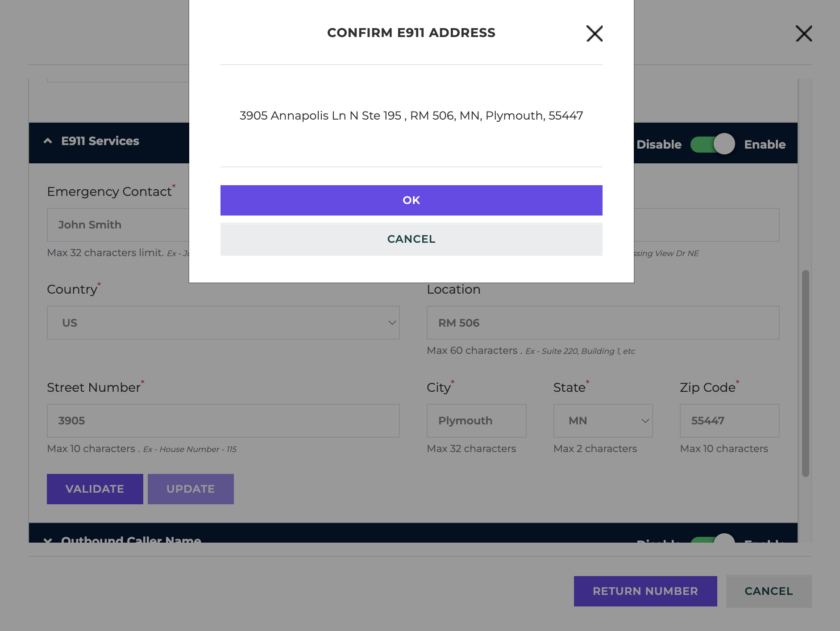The width and height of the screenshot is (840, 631).
Task: Click the Validate button
Action: click(x=95, y=489)
